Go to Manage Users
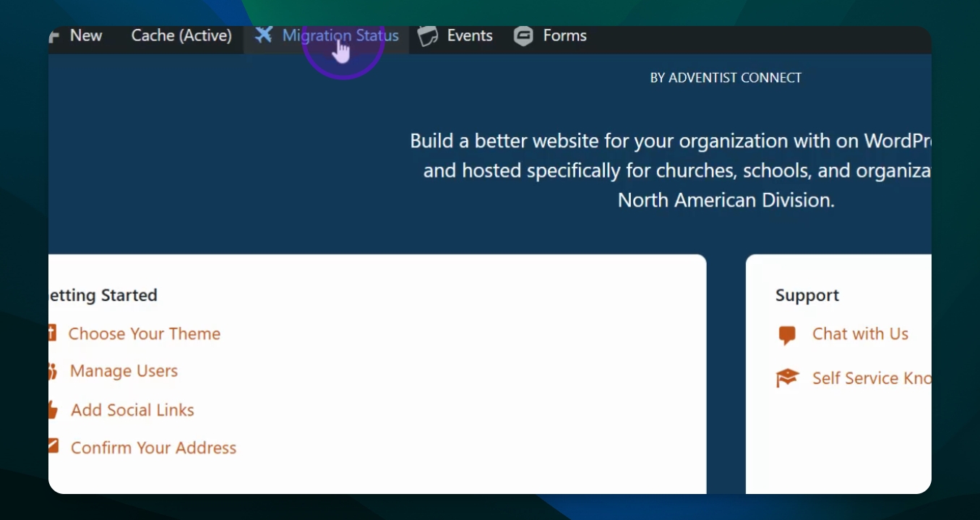980x520 pixels. pyautogui.click(x=124, y=371)
